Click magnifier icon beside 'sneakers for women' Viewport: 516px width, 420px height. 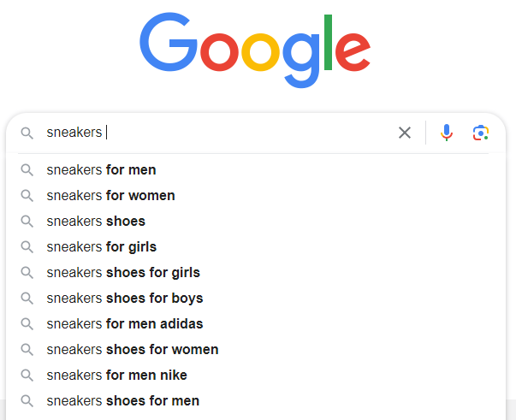click(27, 195)
